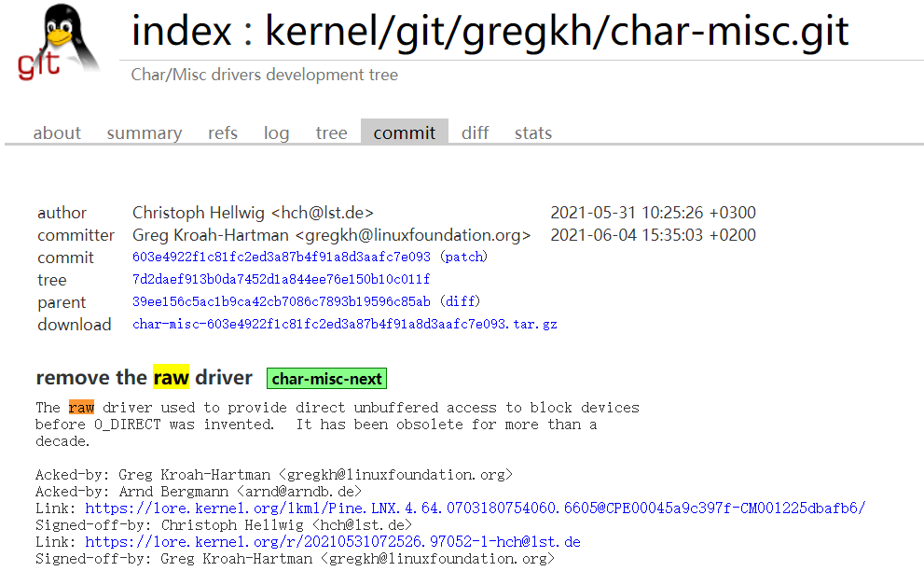Click the char-misc-next branch label
Screen dimensions: 924x585
[x=326, y=379]
